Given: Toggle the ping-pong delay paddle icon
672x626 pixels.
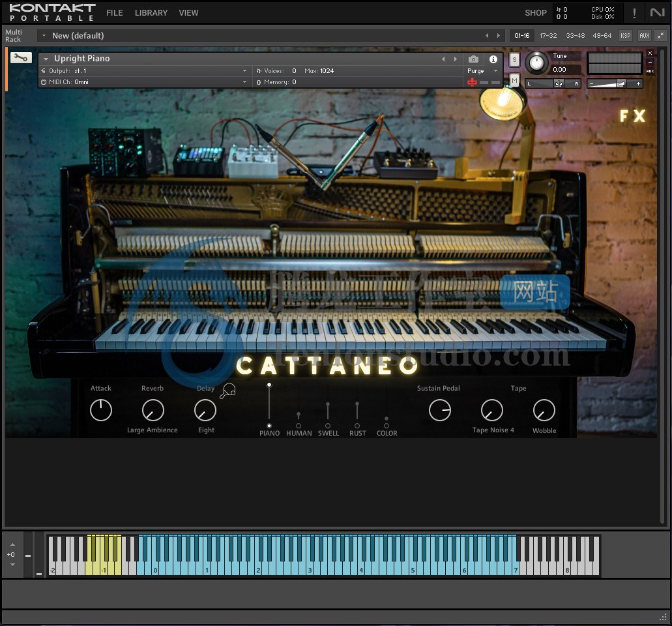Looking at the screenshot, I should pos(227,391).
